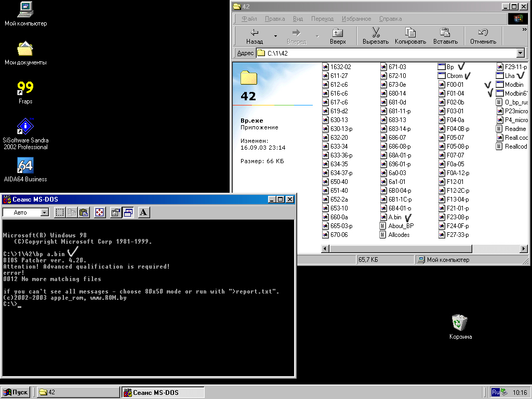Open MS-DOS window Properties icon
This screenshot has height=399, width=532.
[116, 212]
